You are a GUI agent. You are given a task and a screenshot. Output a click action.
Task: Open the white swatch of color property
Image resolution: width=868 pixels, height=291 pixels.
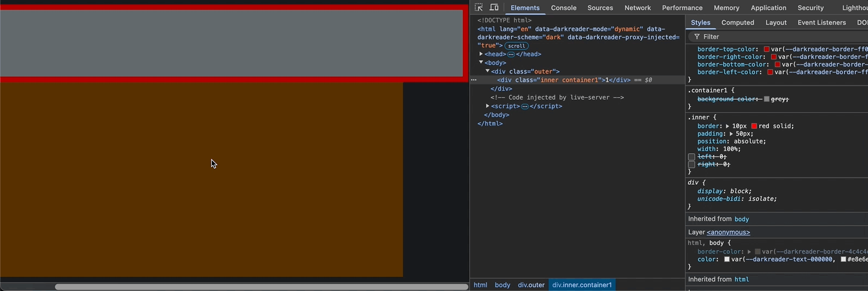(726, 259)
